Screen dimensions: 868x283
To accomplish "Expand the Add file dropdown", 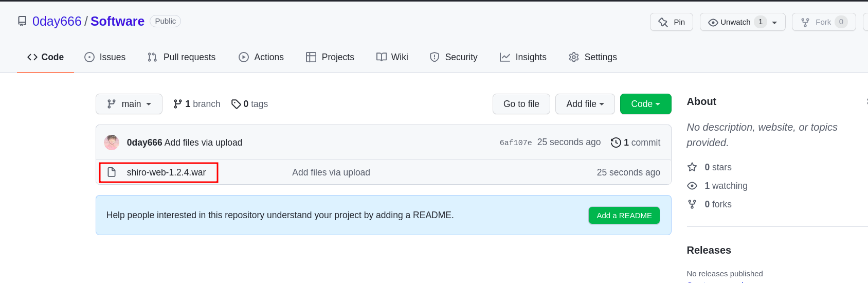I will (x=585, y=104).
